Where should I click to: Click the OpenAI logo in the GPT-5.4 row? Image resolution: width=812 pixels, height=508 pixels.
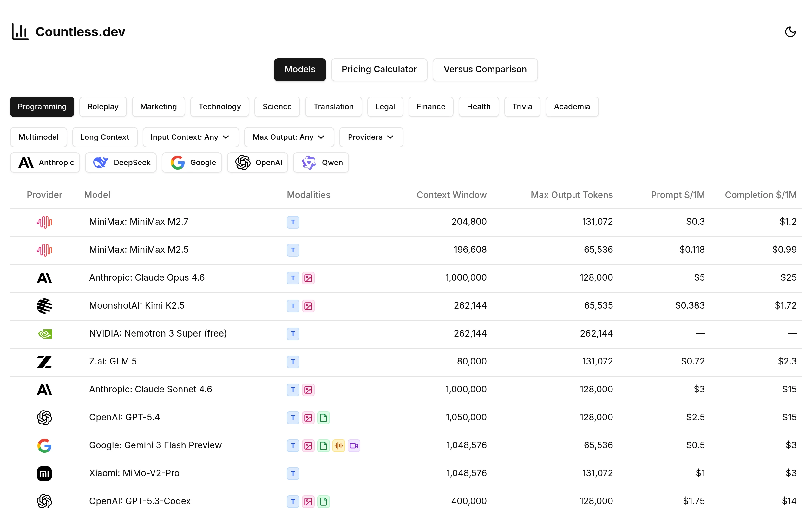pos(44,418)
